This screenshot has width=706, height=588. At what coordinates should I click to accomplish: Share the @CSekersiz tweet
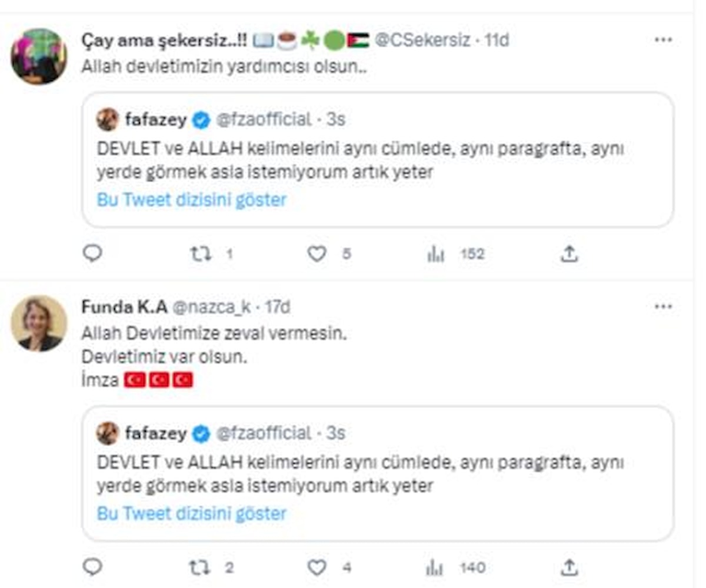click(x=568, y=253)
